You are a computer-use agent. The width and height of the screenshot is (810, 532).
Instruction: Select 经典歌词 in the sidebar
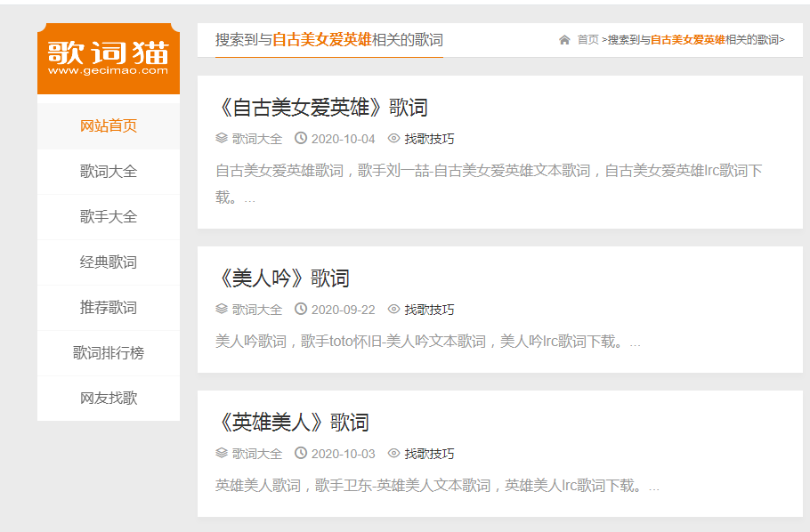(109, 262)
